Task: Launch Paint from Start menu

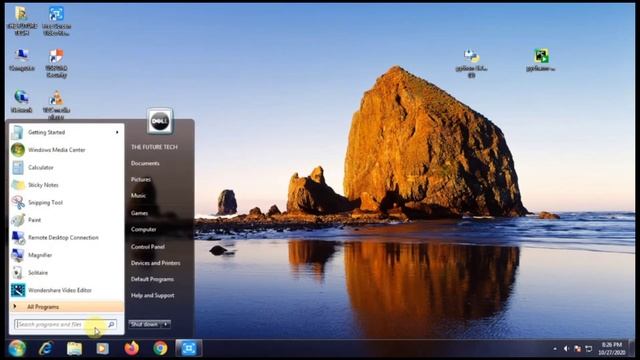Action: 67,220
